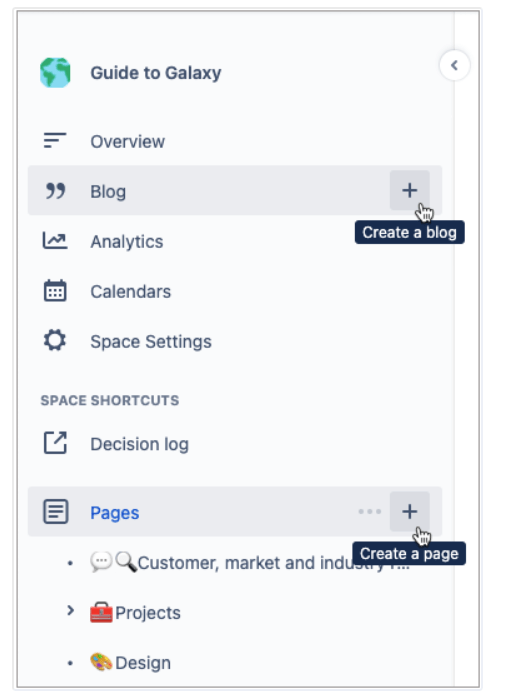Create a blog with the plus button
The height and width of the screenshot is (700, 508).
[x=409, y=190]
